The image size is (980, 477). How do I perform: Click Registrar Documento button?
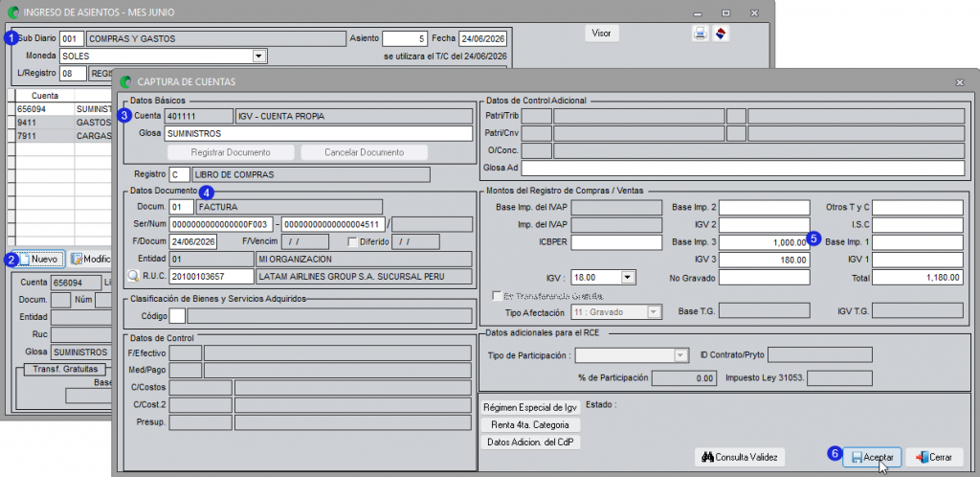pyautogui.click(x=231, y=152)
